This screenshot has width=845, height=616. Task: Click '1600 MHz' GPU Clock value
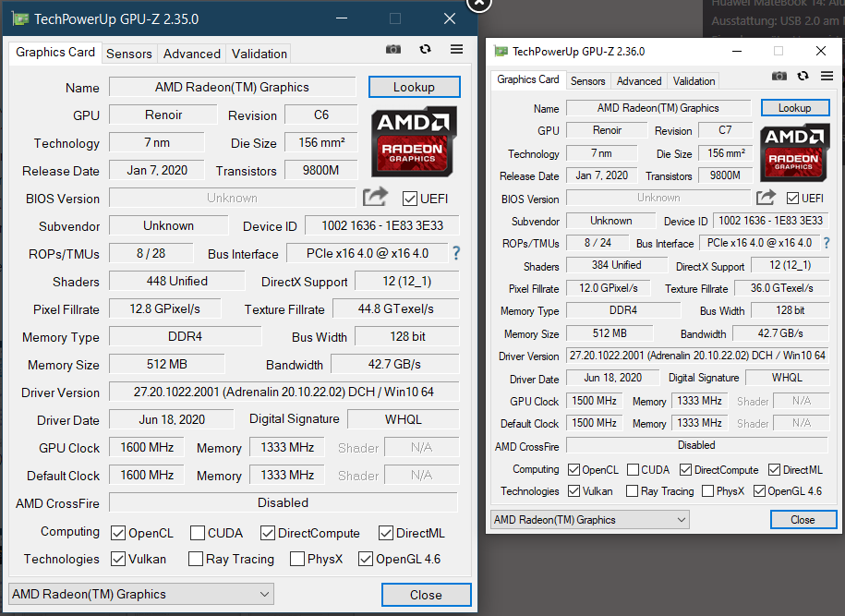(x=147, y=447)
